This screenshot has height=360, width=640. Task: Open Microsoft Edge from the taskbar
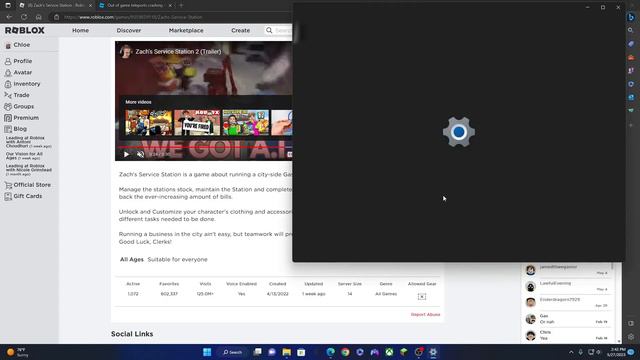[x=331, y=352]
